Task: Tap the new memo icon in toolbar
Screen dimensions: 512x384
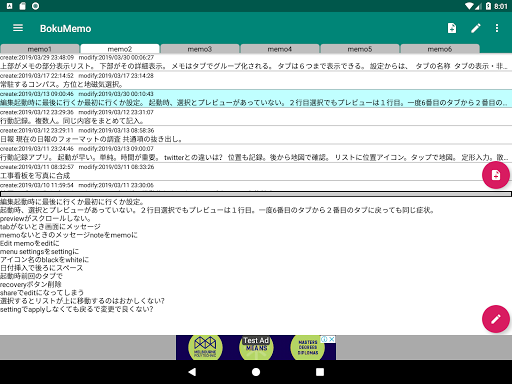Action: click(x=452, y=28)
